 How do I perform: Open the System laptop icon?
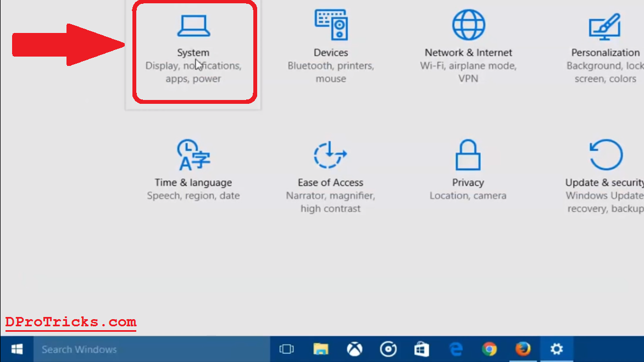tap(193, 26)
